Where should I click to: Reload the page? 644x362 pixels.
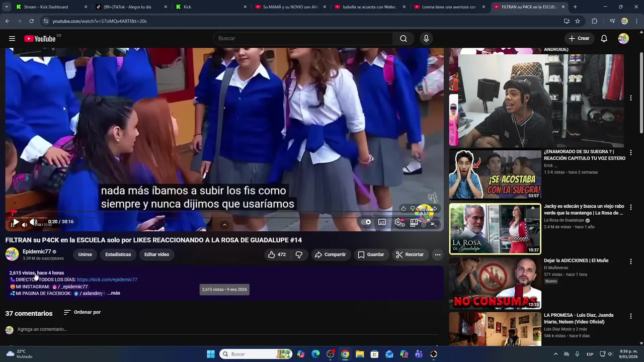point(31,21)
